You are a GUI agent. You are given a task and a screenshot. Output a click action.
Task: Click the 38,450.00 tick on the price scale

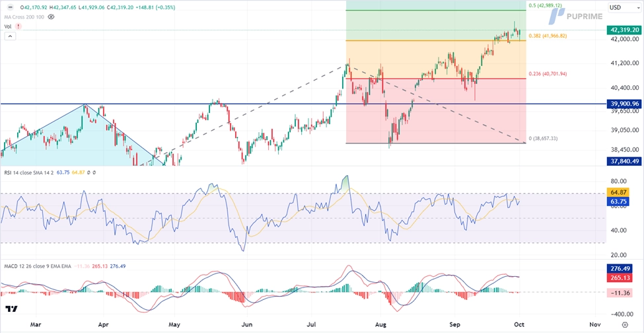(x=624, y=149)
